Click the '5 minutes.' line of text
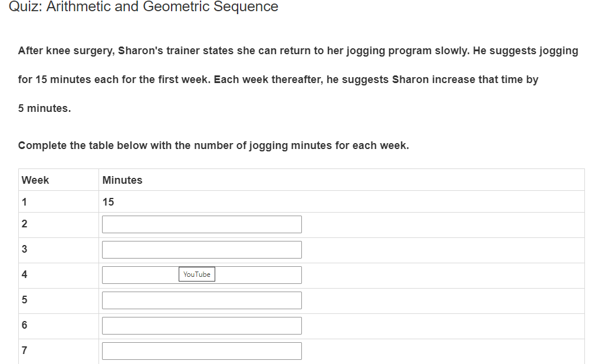595x364 pixels. click(x=44, y=108)
